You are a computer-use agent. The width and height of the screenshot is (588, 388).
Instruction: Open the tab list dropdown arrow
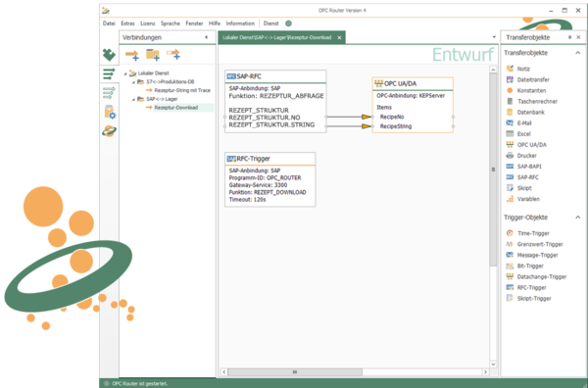click(494, 37)
